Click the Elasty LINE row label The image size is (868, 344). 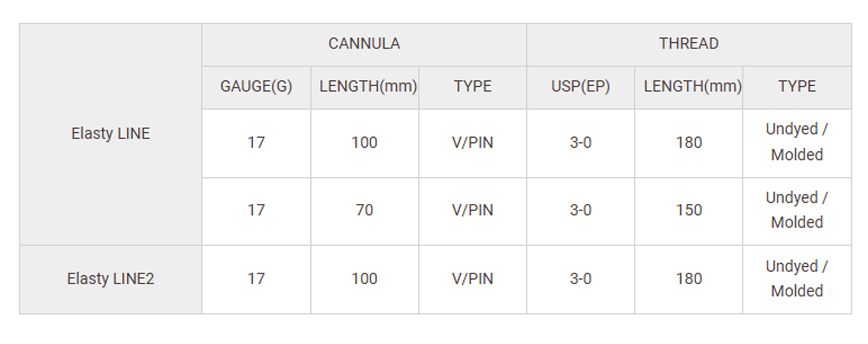click(110, 134)
